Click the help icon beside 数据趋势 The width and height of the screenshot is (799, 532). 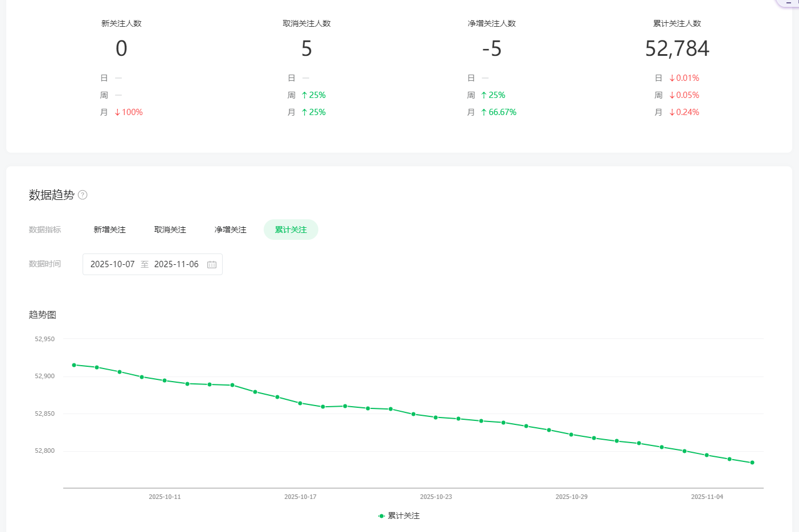coord(83,195)
